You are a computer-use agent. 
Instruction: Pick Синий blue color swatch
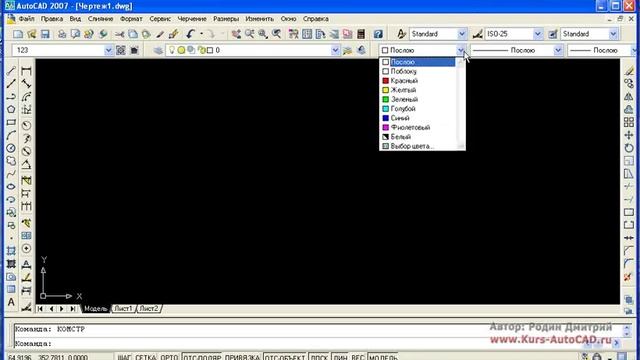(x=386, y=118)
